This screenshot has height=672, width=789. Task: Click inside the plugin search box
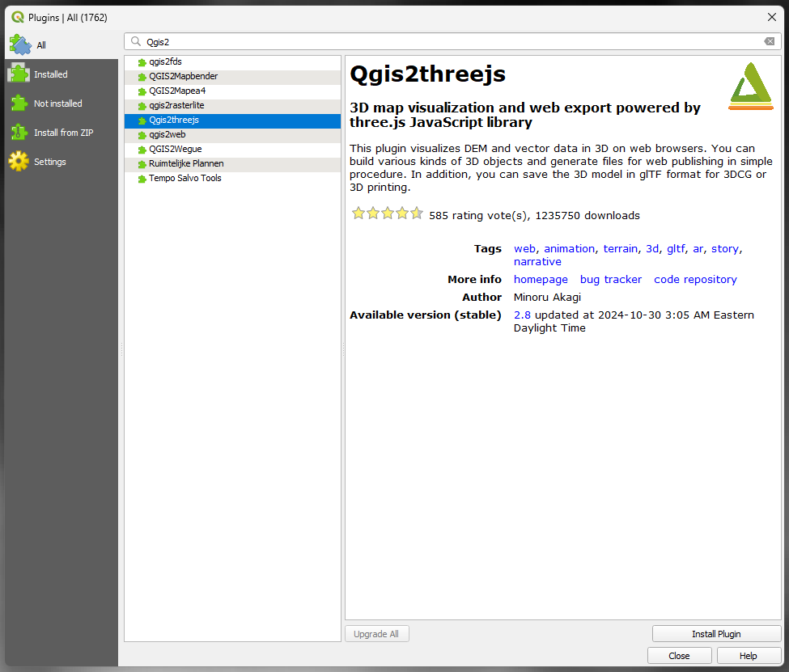tap(445, 41)
